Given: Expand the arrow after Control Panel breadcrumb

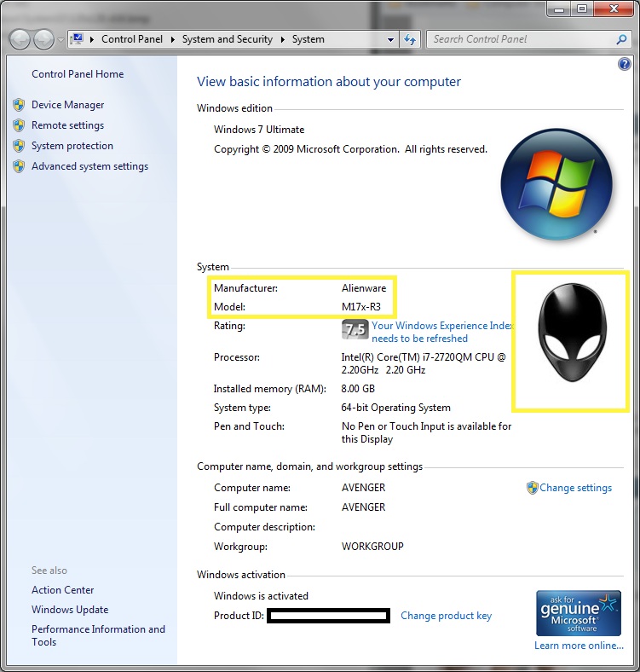Looking at the screenshot, I should coord(173,39).
